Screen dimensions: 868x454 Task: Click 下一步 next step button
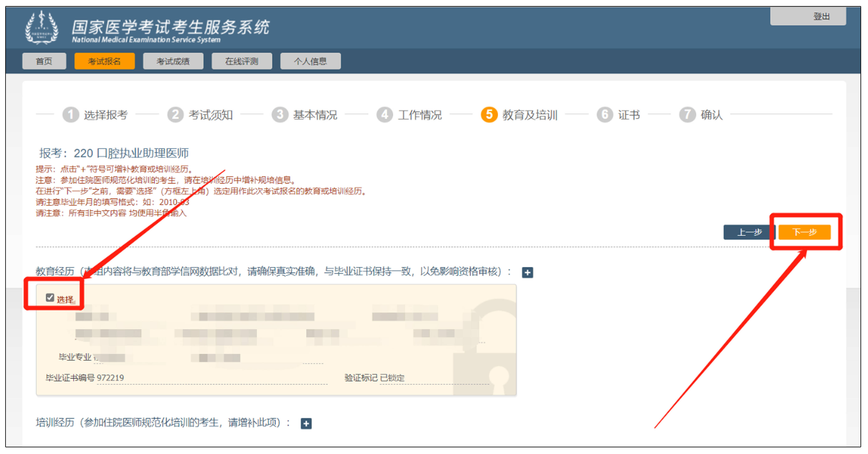(x=804, y=232)
